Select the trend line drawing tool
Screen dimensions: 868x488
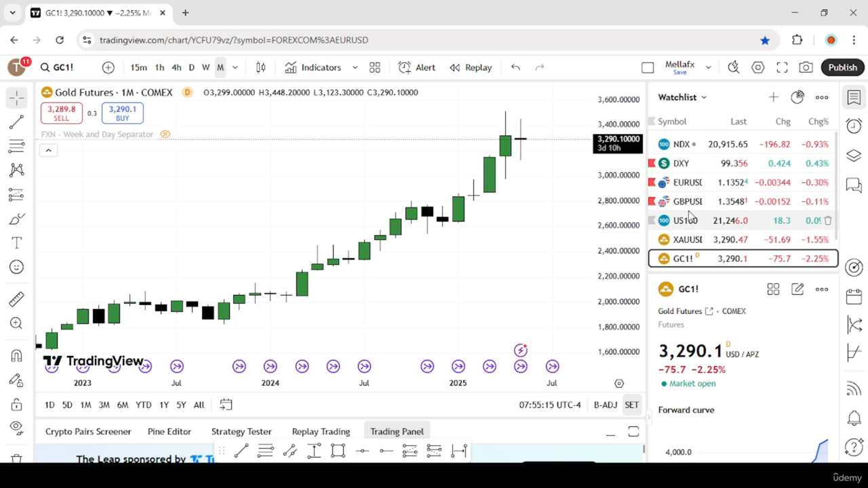click(17, 122)
